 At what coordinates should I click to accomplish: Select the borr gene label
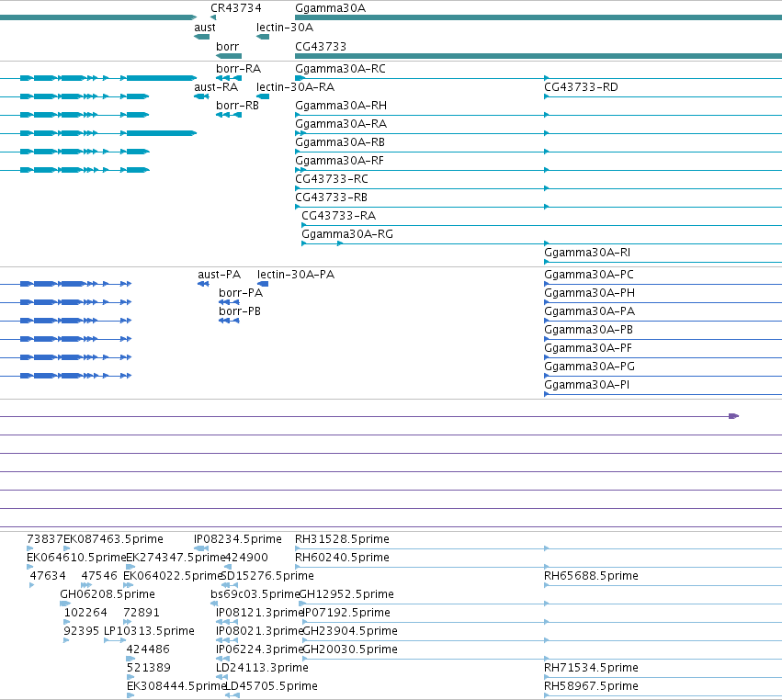click(x=227, y=46)
